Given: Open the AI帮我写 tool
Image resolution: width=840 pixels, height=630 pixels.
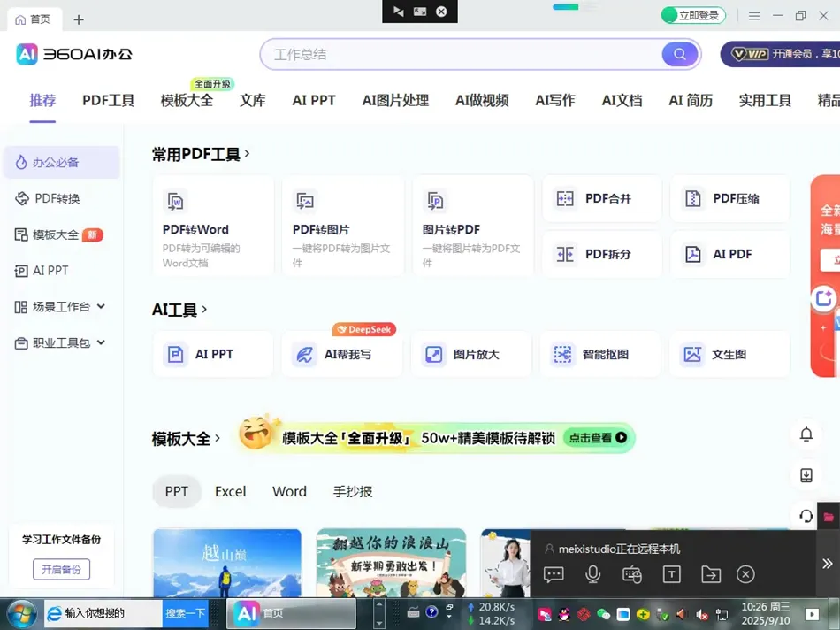Looking at the screenshot, I should click(342, 355).
